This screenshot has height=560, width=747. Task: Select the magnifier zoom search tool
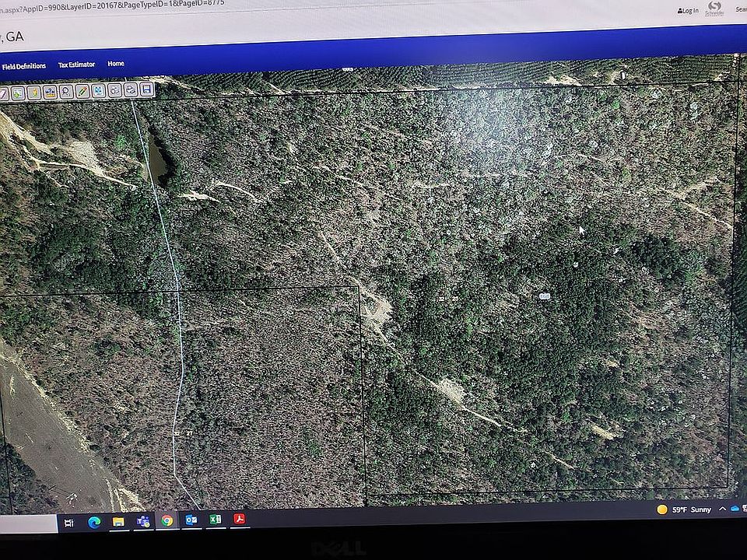click(65, 91)
